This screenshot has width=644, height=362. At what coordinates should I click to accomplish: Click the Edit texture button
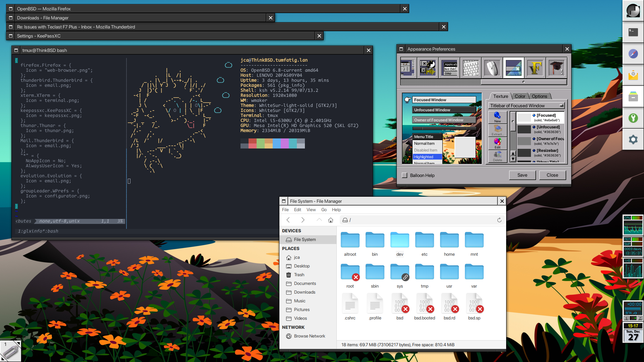coord(497,143)
